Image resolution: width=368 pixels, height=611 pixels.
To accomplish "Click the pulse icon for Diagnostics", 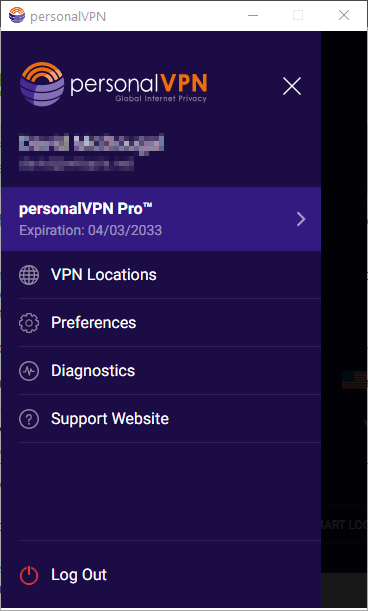I will click(29, 371).
